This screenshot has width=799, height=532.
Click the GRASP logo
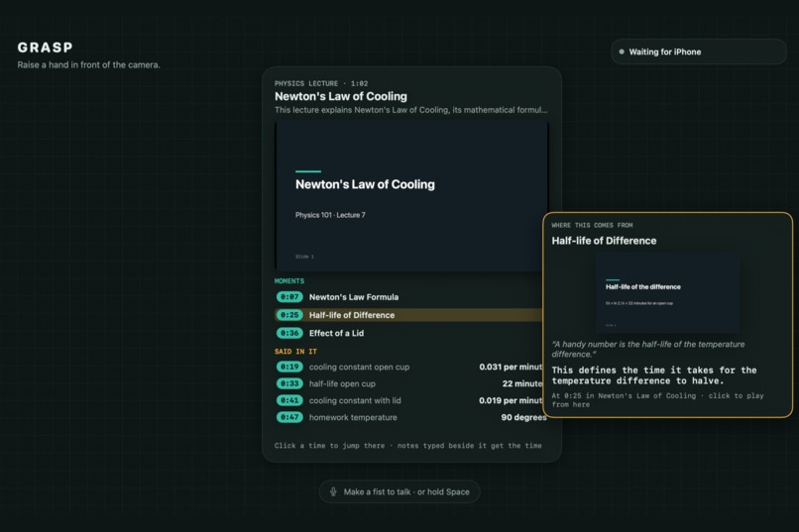(x=45, y=48)
